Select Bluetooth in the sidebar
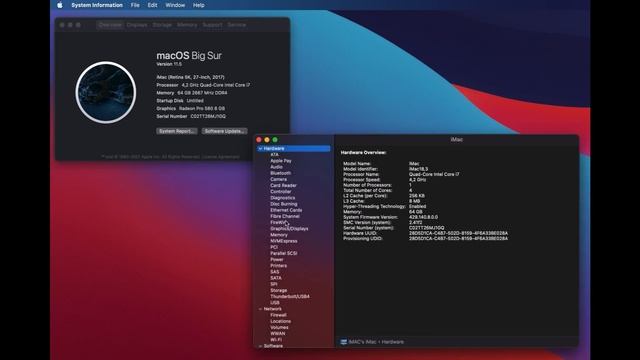This screenshot has height=360, width=640. 280,173
